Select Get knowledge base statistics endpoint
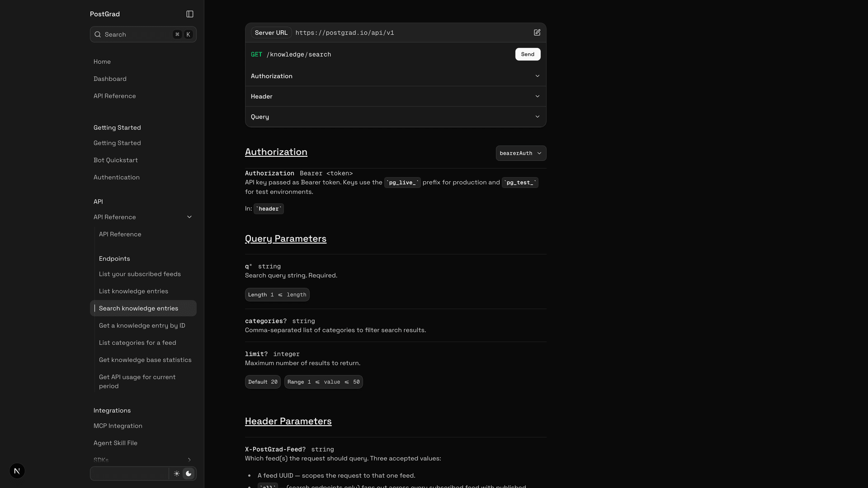 coord(145,360)
